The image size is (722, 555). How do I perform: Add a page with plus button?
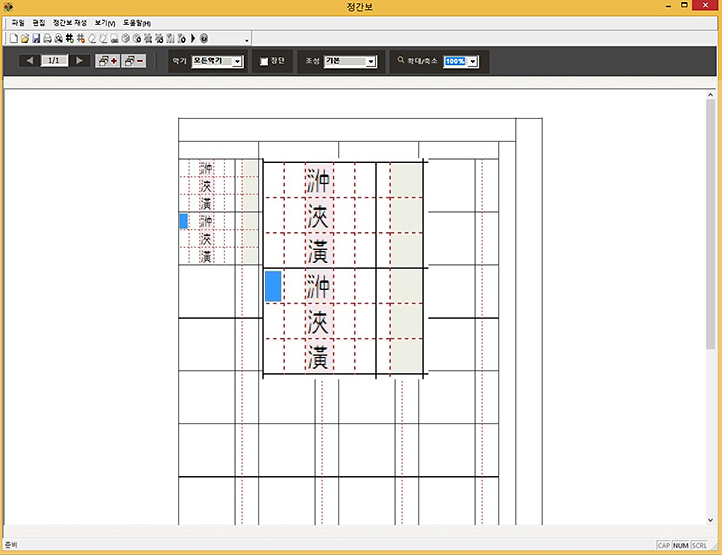point(108,60)
